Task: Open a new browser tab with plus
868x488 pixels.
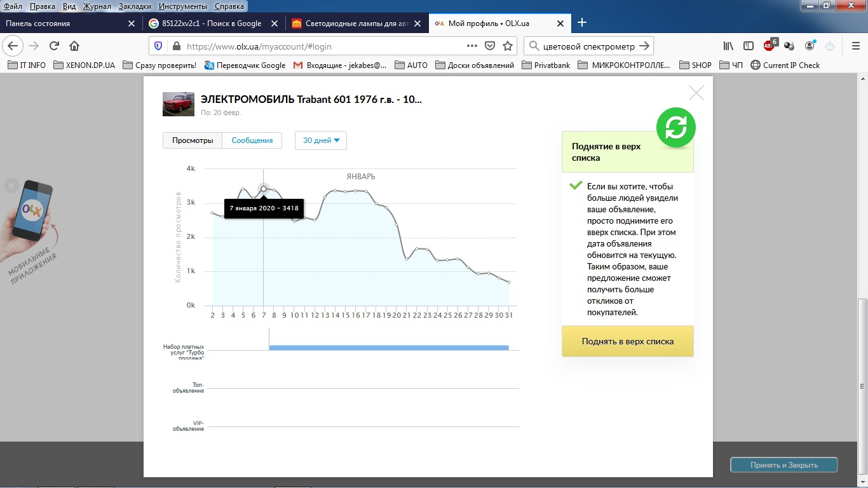Action: click(581, 23)
